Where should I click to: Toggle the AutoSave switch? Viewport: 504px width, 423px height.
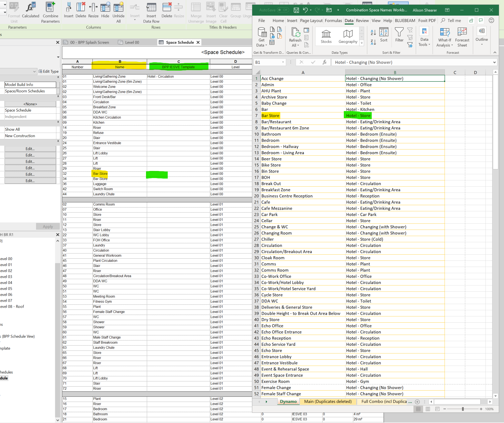click(283, 10)
